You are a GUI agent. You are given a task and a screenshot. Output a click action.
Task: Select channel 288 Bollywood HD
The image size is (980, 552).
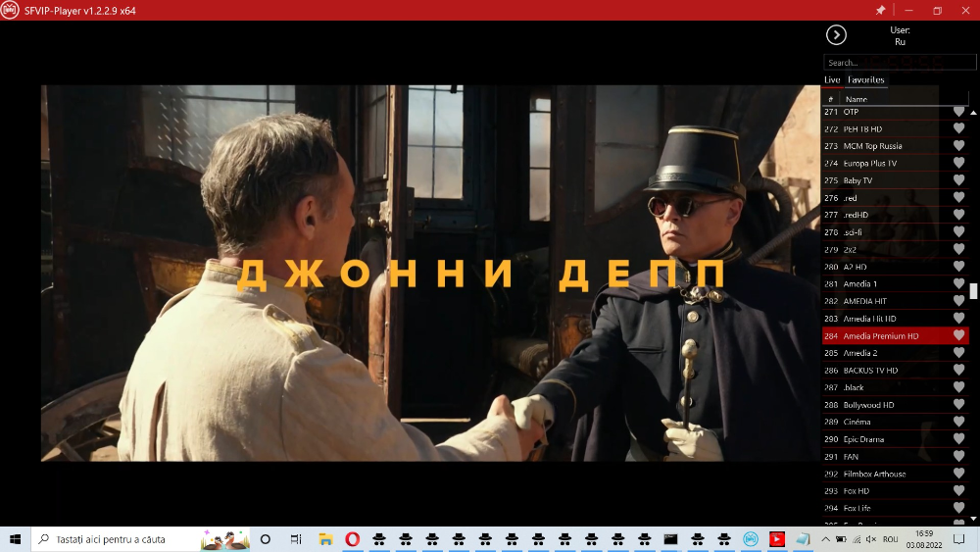[x=895, y=405]
